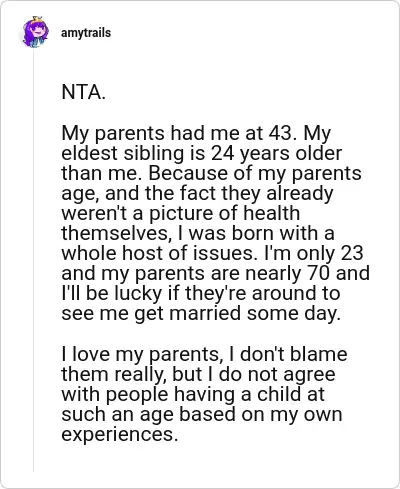Screen dimensions: 400x489
Task: Click the amytrails purple-haired avatar icon
Action: (35, 32)
